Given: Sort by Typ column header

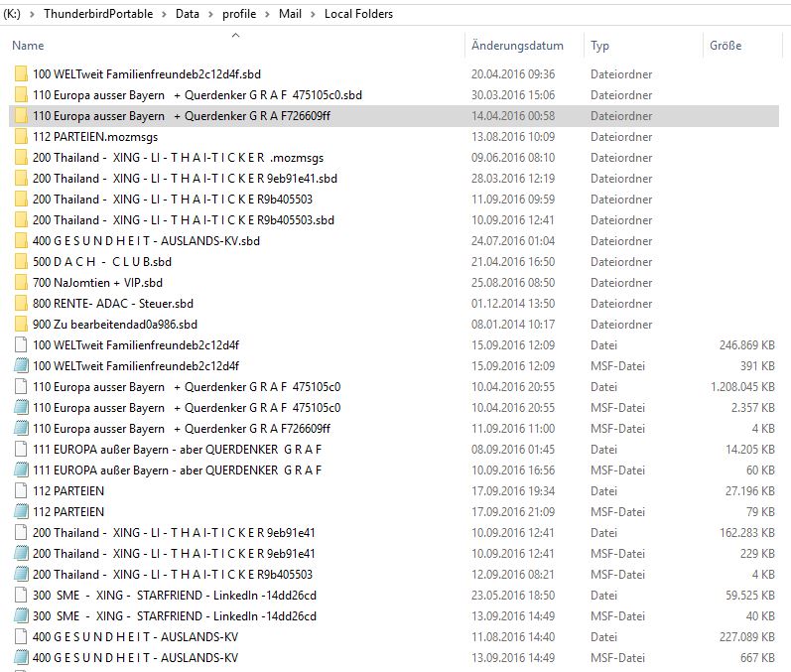Looking at the screenshot, I should click(x=599, y=46).
